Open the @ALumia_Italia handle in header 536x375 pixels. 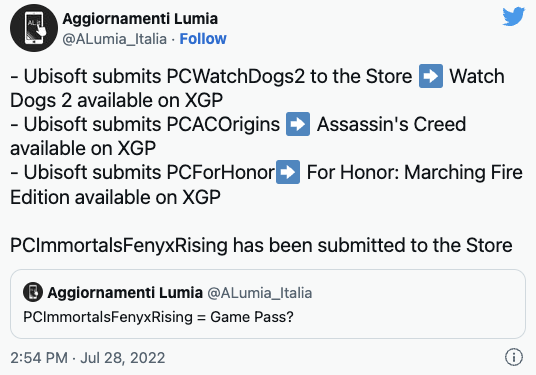point(115,39)
